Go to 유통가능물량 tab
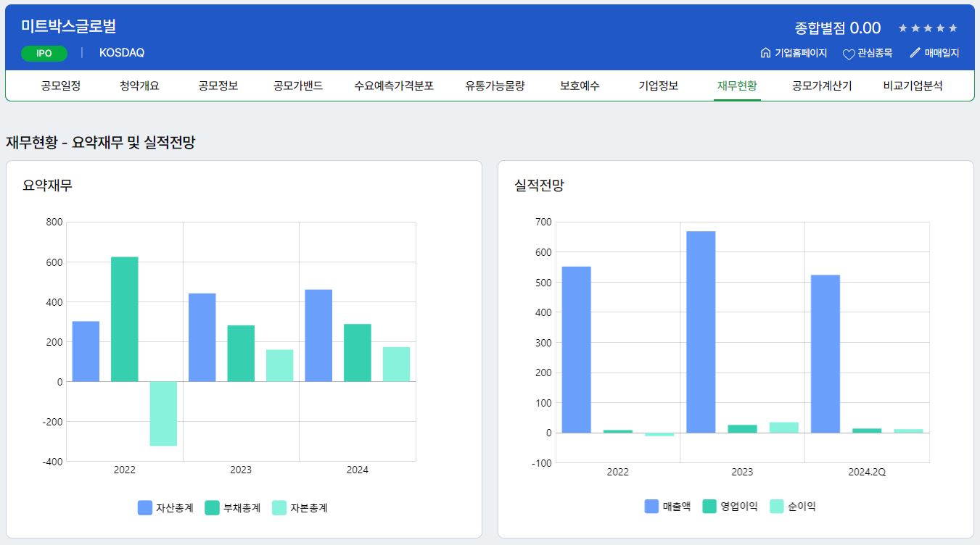This screenshot has width=980, height=545. (x=495, y=86)
